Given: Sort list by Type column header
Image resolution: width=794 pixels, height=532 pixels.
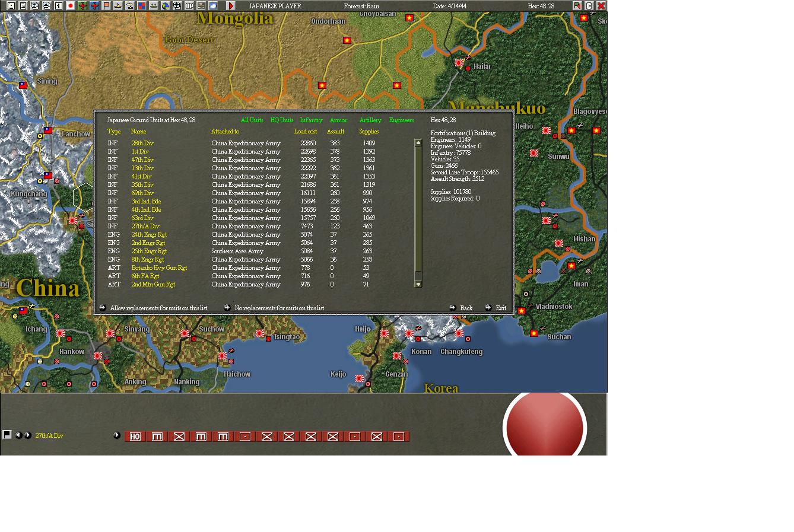Looking at the screenshot, I should pos(114,132).
